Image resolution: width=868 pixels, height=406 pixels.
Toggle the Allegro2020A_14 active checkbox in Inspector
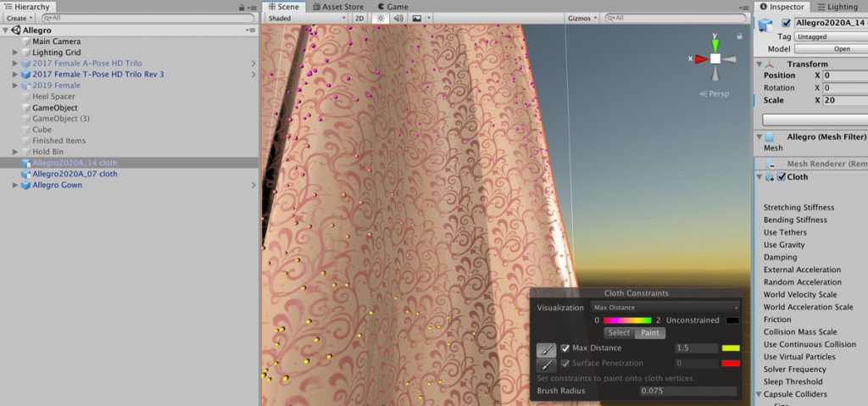tap(786, 23)
